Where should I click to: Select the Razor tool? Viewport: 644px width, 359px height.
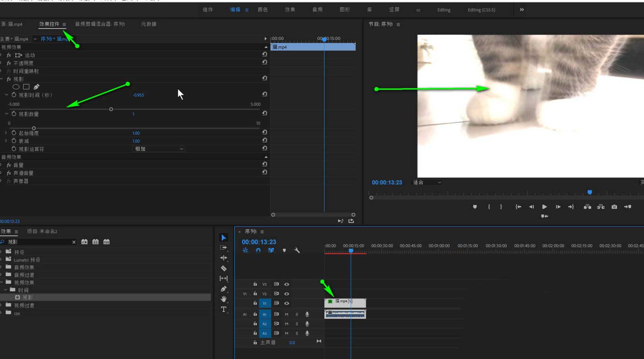click(x=224, y=268)
